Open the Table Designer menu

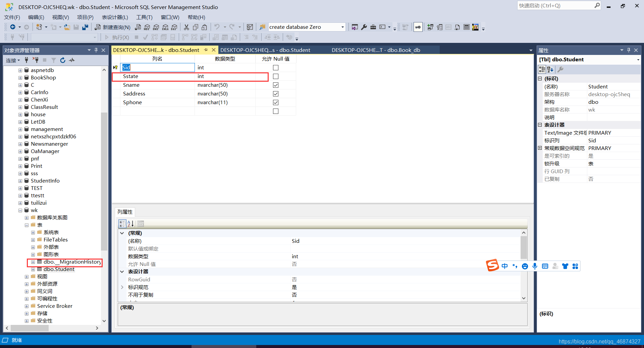pyautogui.click(x=115, y=17)
